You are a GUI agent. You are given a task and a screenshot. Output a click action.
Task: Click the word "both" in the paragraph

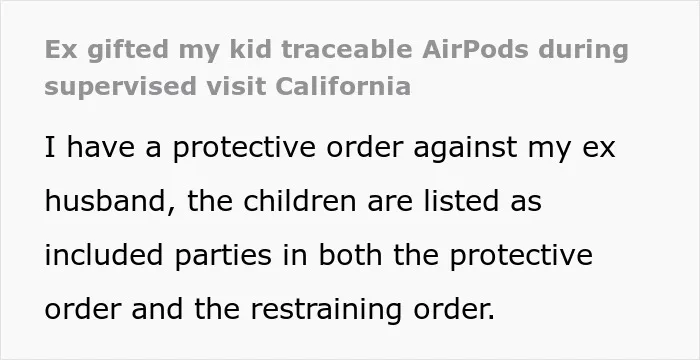(x=350, y=255)
